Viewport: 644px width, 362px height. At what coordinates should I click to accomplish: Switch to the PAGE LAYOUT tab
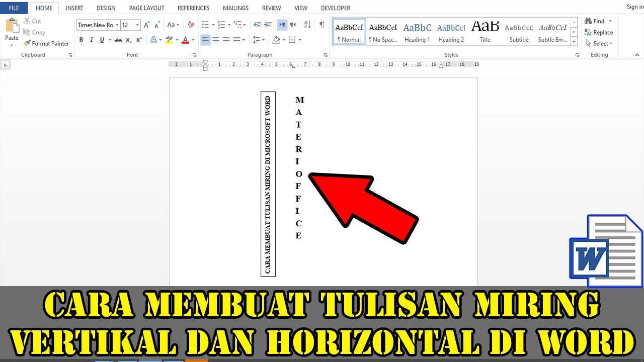146,8
